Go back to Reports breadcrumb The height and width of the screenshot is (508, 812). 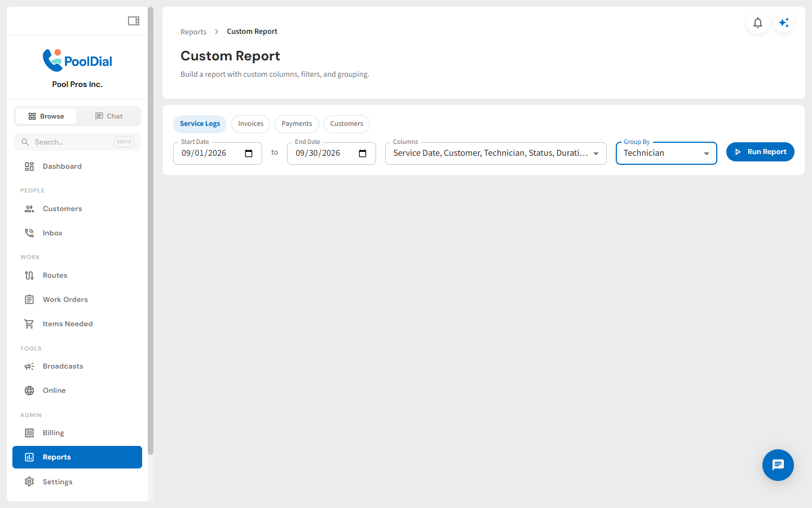coord(193,32)
